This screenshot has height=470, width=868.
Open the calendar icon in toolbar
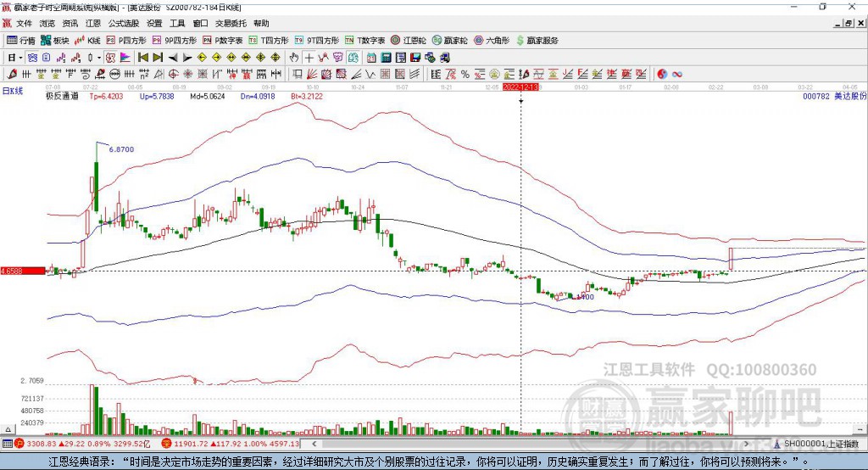click(x=371, y=58)
